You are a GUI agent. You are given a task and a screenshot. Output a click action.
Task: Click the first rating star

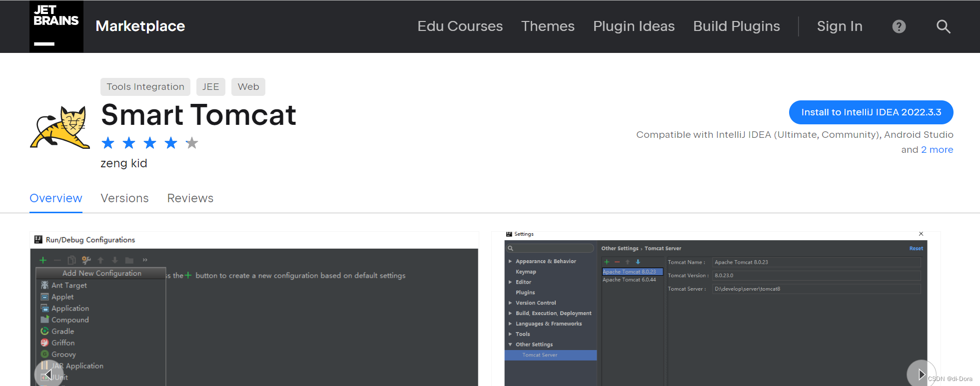[108, 143]
